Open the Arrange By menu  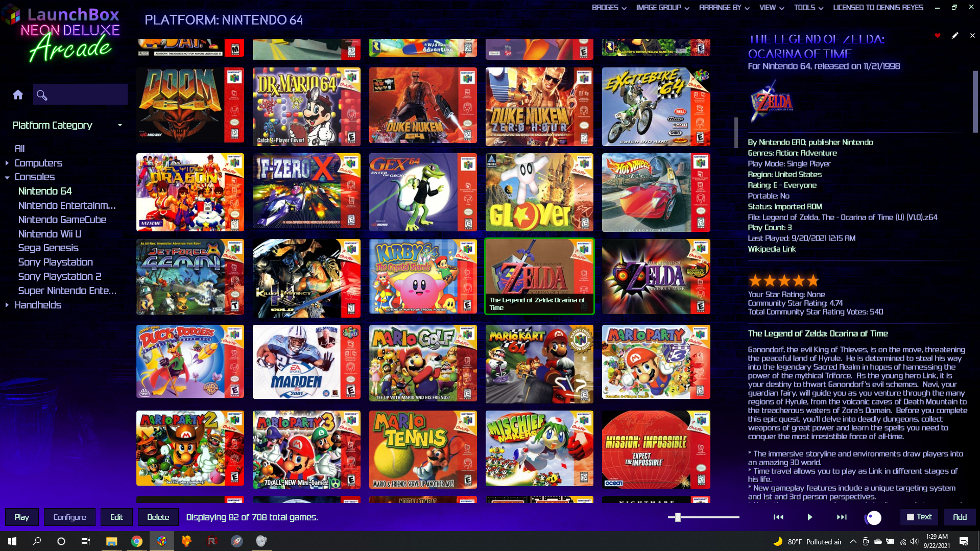click(724, 8)
